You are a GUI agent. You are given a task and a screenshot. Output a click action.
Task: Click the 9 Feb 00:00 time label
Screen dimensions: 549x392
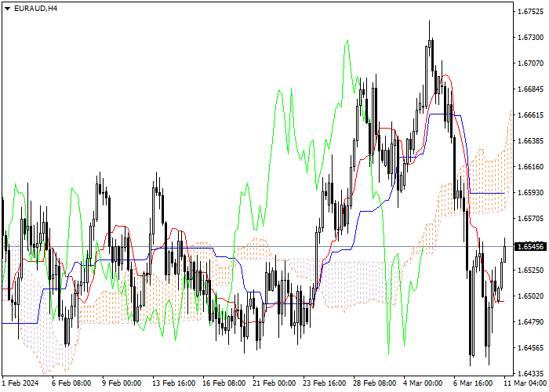click(122, 383)
